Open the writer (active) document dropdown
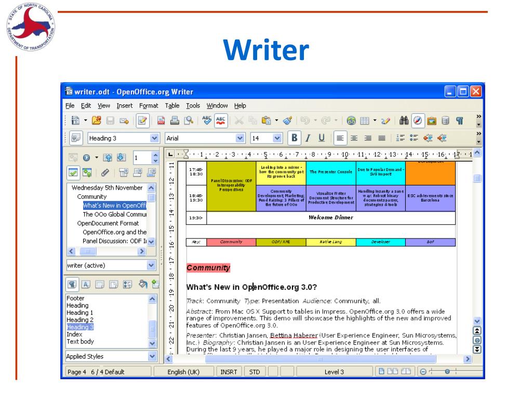This screenshot has width=532, height=399. click(151, 265)
